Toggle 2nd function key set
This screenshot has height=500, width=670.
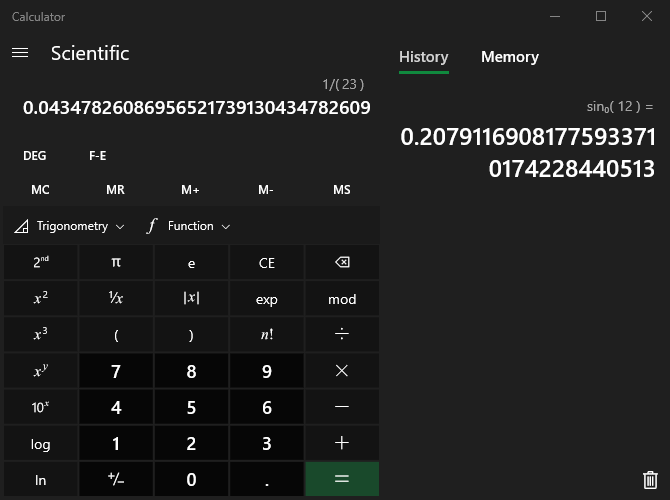(41, 263)
